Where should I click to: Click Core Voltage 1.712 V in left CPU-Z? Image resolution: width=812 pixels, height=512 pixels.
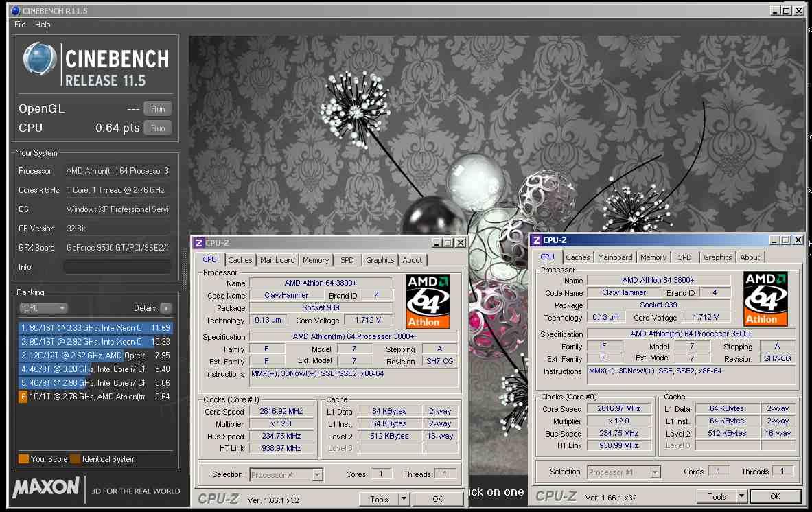point(368,320)
